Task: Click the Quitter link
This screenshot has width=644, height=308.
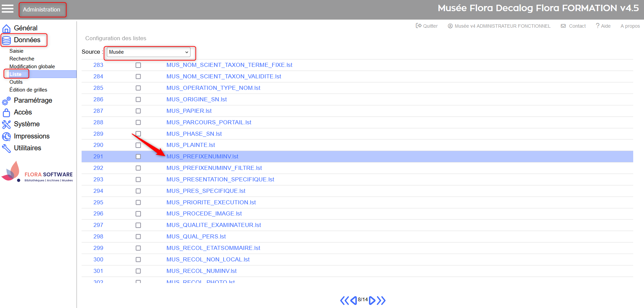Action: [x=430, y=26]
